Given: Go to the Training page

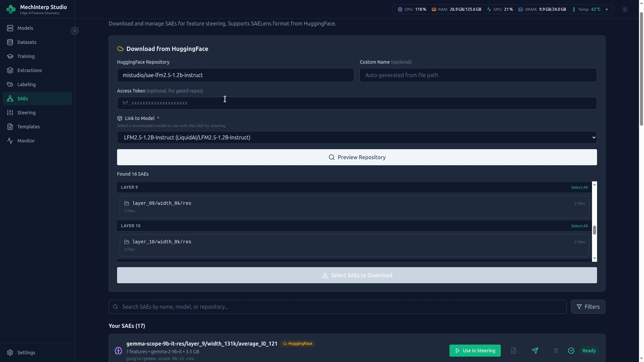Looking at the screenshot, I should (x=37, y=56).
